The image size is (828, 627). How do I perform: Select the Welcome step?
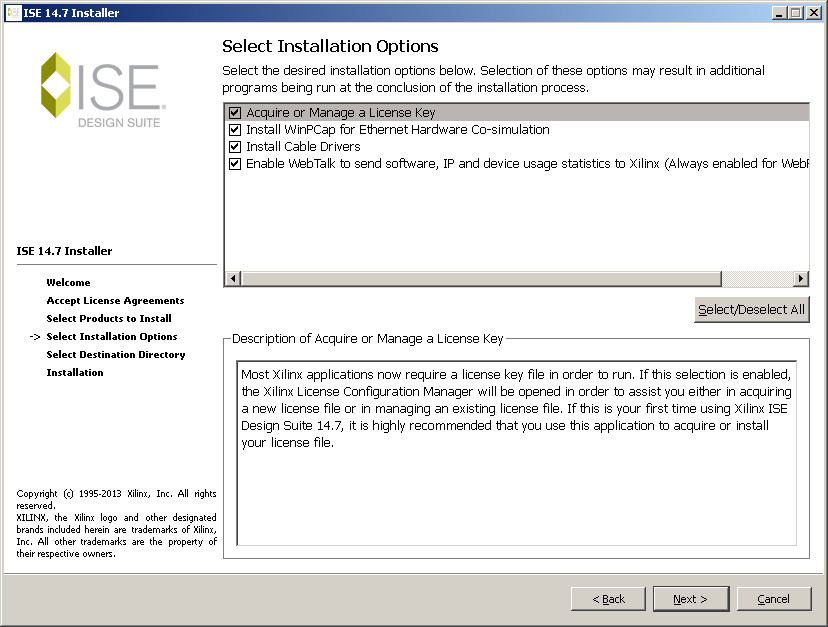tap(68, 283)
